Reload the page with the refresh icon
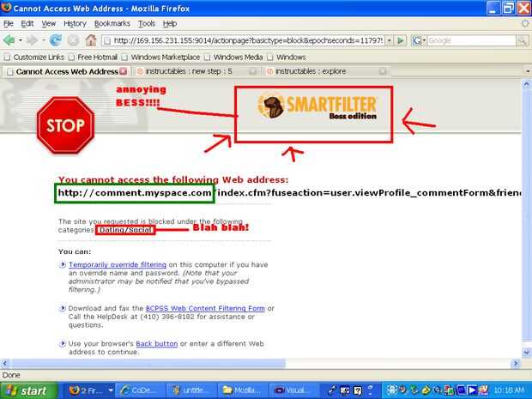This screenshot has width=532, height=399. click(55, 40)
